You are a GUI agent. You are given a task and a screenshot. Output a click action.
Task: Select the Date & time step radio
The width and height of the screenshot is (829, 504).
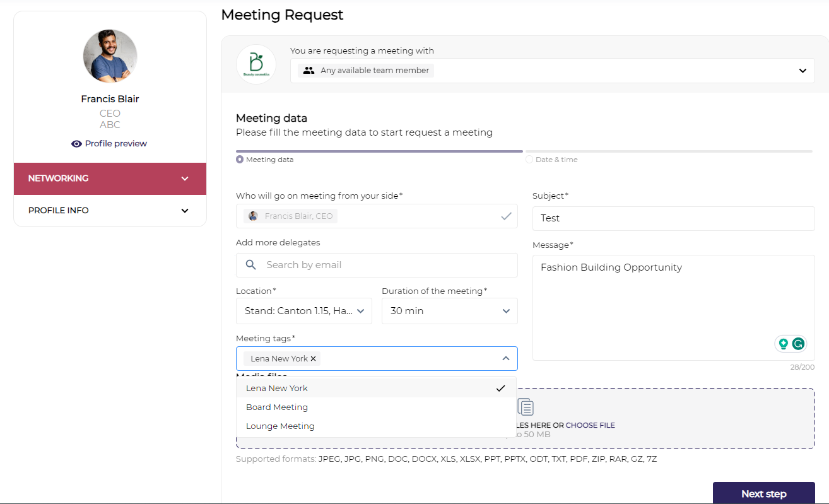pyautogui.click(x=529, y=160)
